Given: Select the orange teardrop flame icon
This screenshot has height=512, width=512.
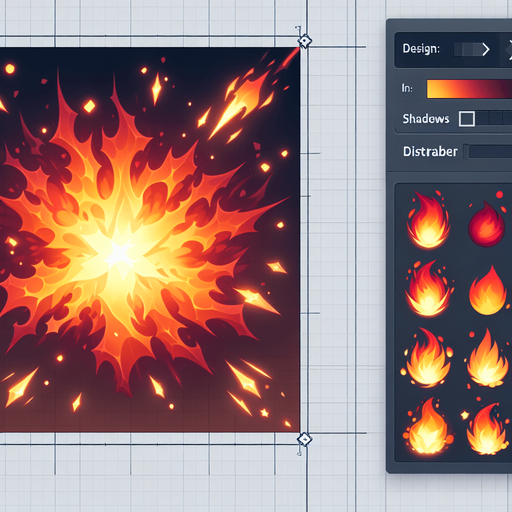Looking at the screenshot, I should [487, 290].
